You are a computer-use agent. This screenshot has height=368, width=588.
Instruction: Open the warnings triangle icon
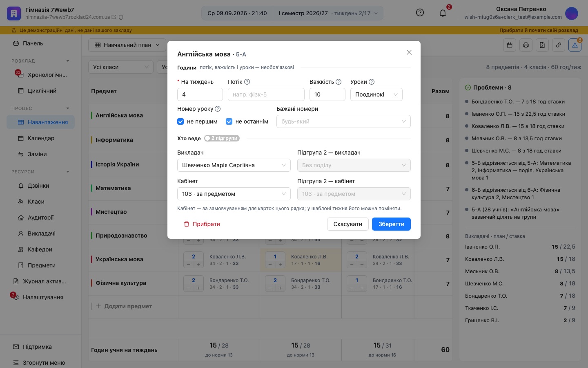pyautogui.click(x=575, y=45)
